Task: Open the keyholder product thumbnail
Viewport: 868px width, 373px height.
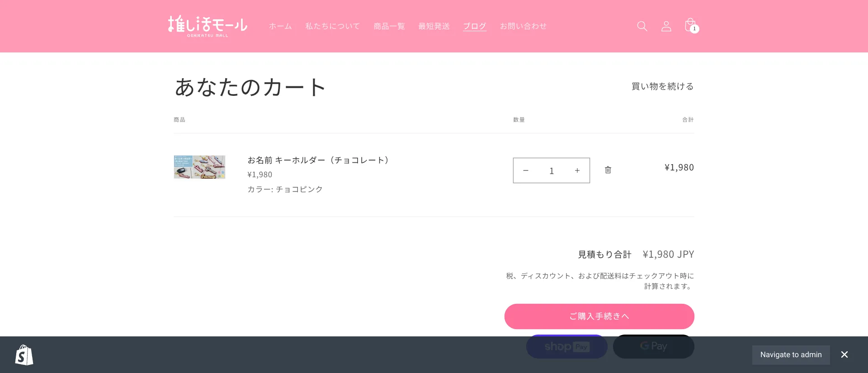Action: (x=199, y=167)
